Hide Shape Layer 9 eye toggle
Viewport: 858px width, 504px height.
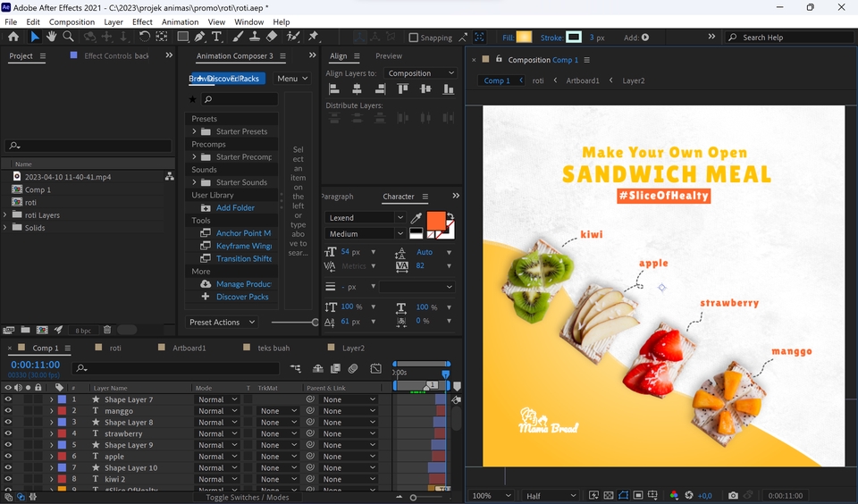click(8, 445)
